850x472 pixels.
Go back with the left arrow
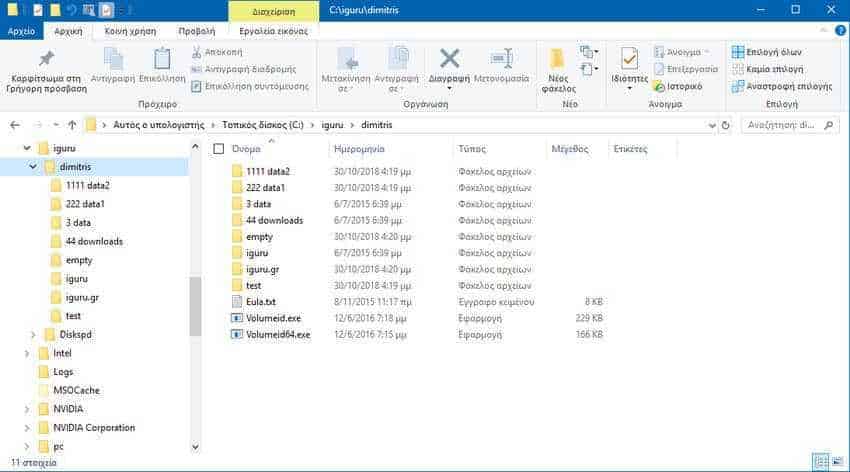click(15, 125)
